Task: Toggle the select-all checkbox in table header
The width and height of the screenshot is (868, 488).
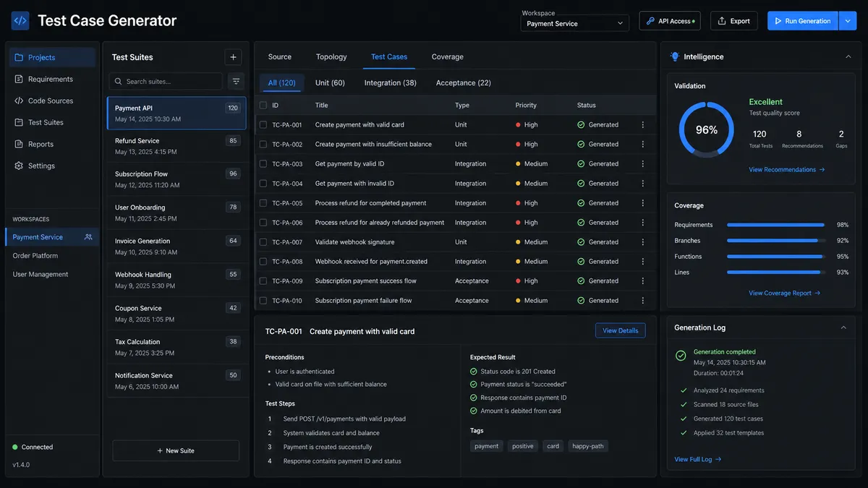Action: coord(263,106)
